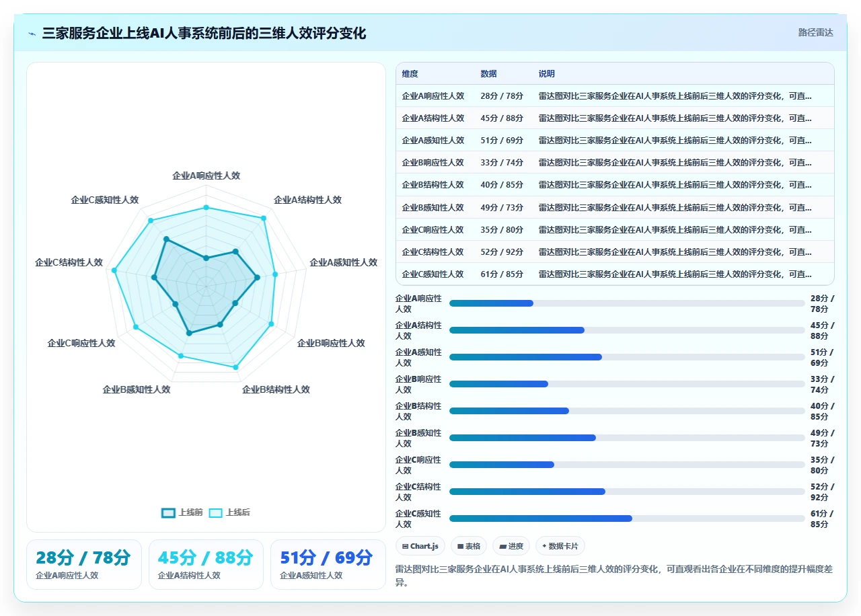Select table row 企业B感知性人效

(x=615, y=207)
